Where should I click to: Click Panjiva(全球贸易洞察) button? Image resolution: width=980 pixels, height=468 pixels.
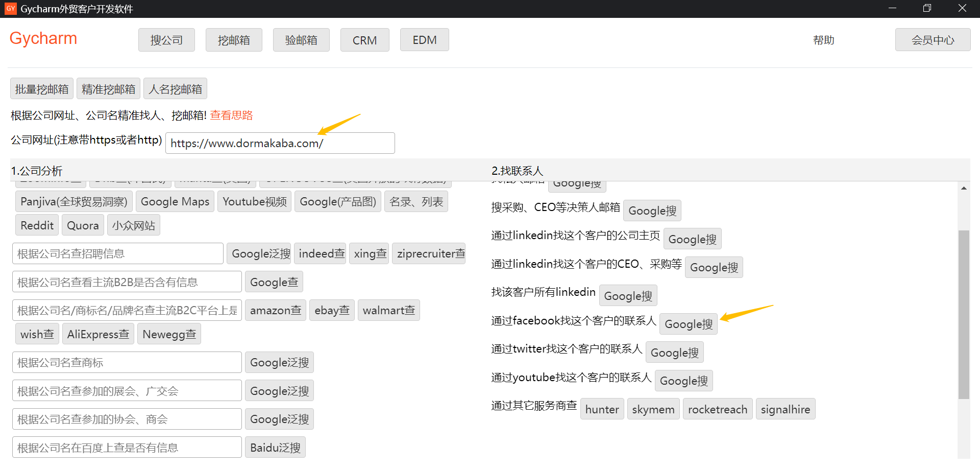[x=74, y=201]
